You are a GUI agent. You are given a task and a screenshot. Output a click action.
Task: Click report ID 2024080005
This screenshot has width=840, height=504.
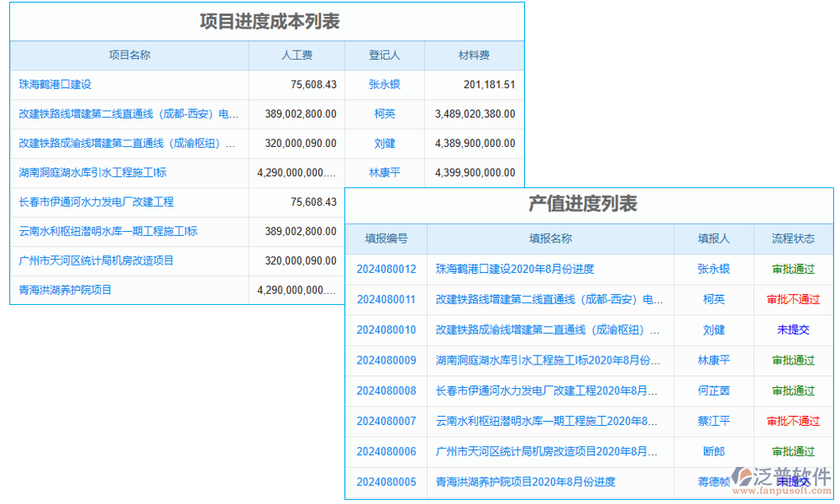(x=386, y=482)
